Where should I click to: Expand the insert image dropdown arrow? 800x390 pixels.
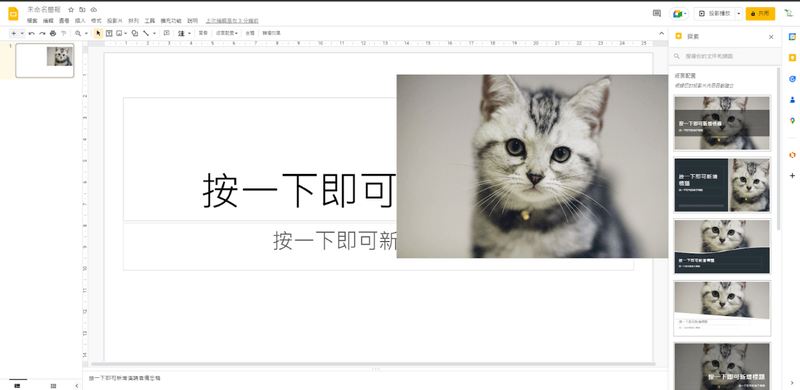(126, 33)
